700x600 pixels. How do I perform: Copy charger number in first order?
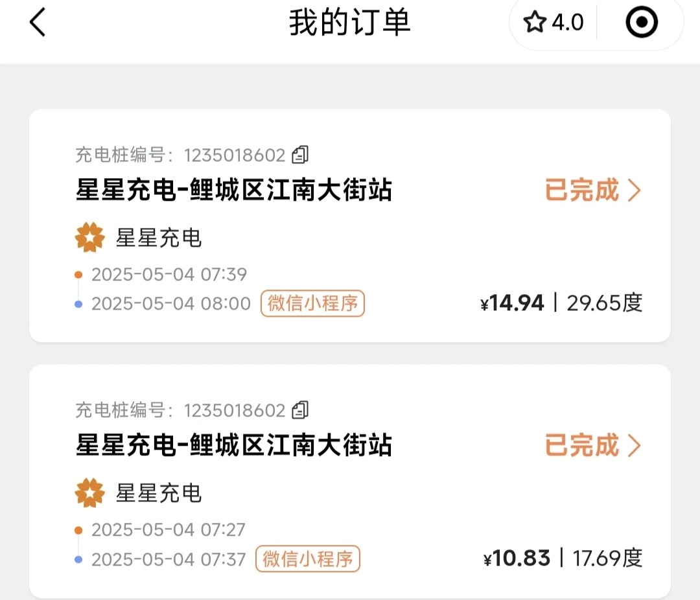300,155
